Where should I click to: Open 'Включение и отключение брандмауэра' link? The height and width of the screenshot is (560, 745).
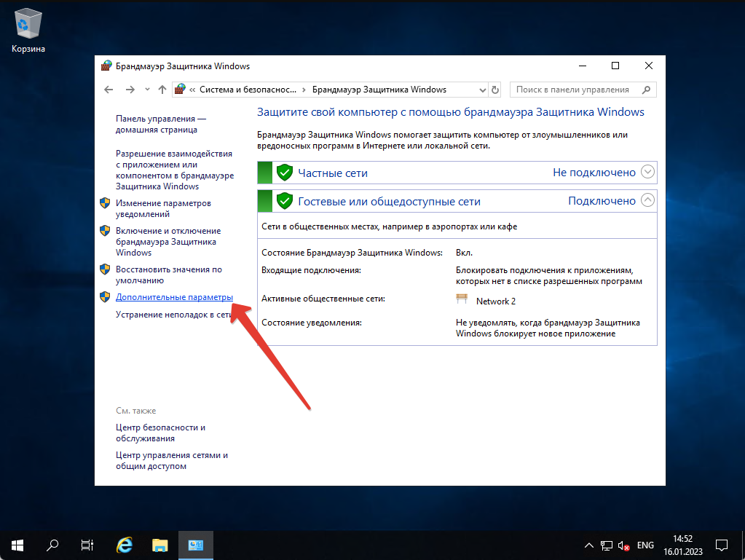[x=168, y=242]
